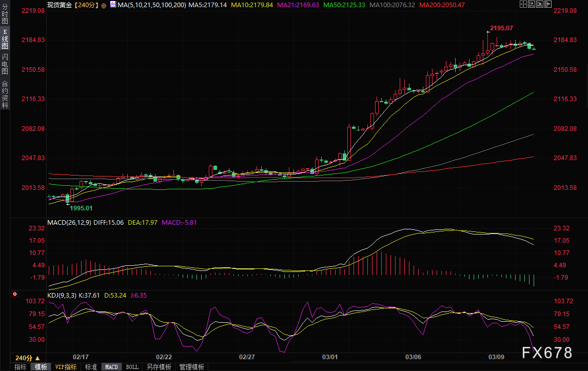Click the D:53.24 value
The width and height of the screenshot is (588, 371).
point(115,295)
